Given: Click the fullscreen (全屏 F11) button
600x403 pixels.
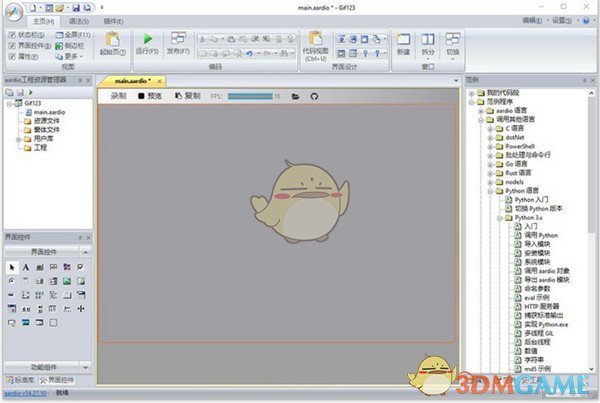Looking at the screenshot, I should (73, 35).
